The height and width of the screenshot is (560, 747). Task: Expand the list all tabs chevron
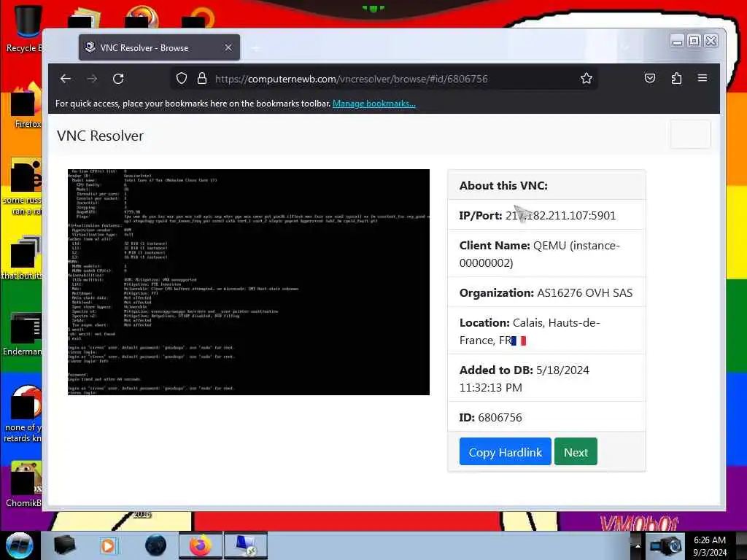[626, 47]
